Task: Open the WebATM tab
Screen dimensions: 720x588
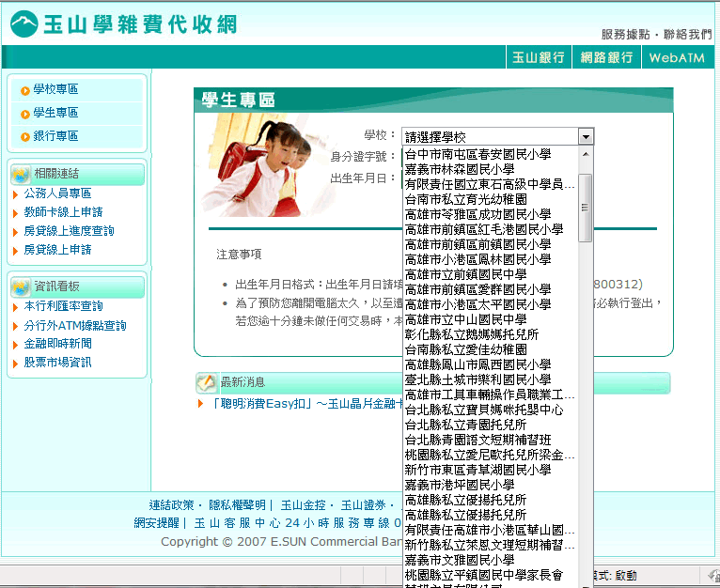Action: 680,57
